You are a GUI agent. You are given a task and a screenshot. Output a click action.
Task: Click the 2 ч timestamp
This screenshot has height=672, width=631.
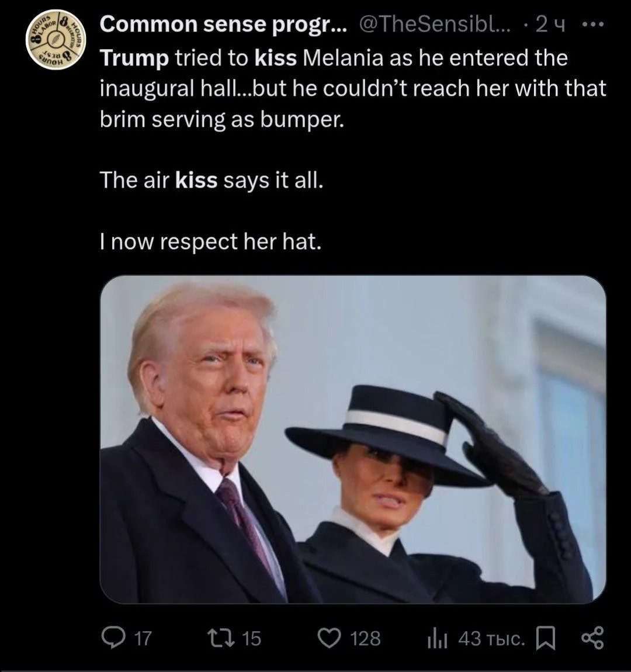click(x=551, y=25)
